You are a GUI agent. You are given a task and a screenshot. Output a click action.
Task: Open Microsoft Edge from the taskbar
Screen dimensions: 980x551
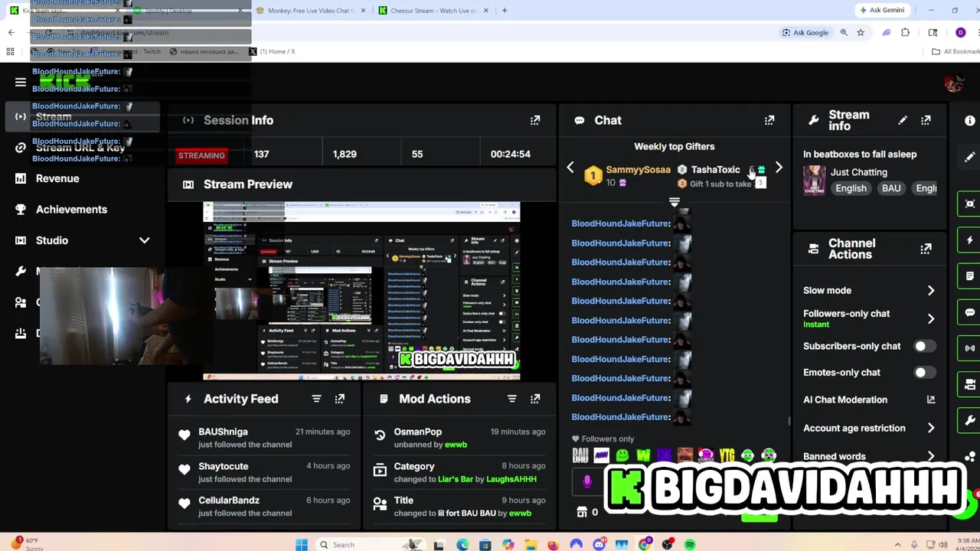coord(462,545)
